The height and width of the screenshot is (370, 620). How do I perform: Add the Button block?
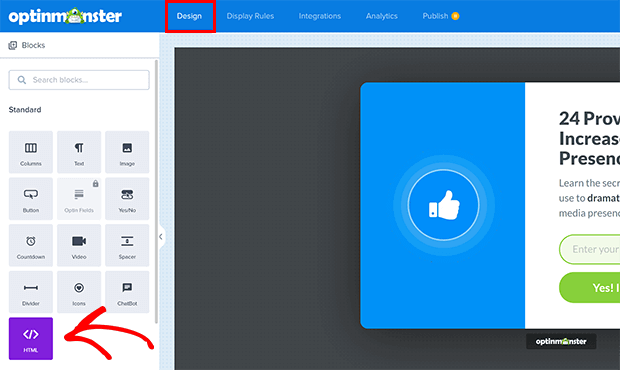[31, 199]
